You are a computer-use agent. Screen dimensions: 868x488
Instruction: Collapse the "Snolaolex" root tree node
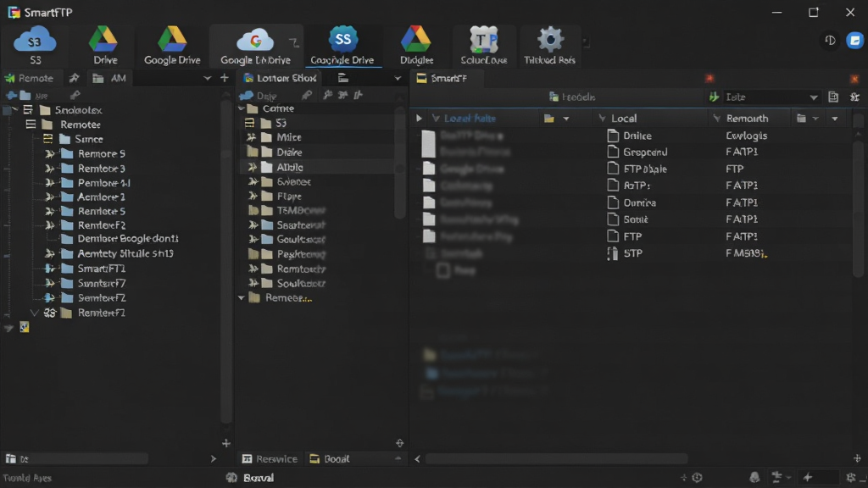(x=15, y=109)
